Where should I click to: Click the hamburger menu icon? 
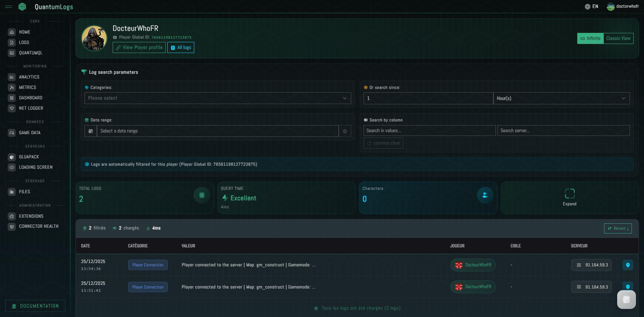[x=8, y=7]
